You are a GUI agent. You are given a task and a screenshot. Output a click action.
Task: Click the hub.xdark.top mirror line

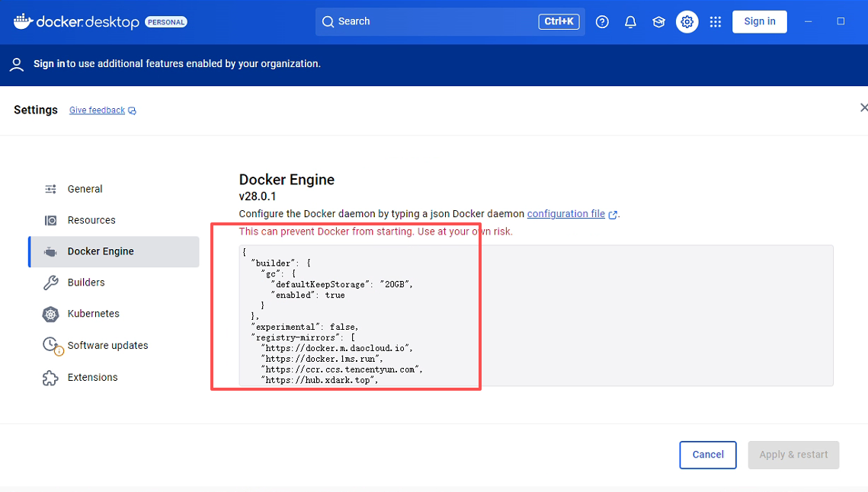click(x=319, y=380)
